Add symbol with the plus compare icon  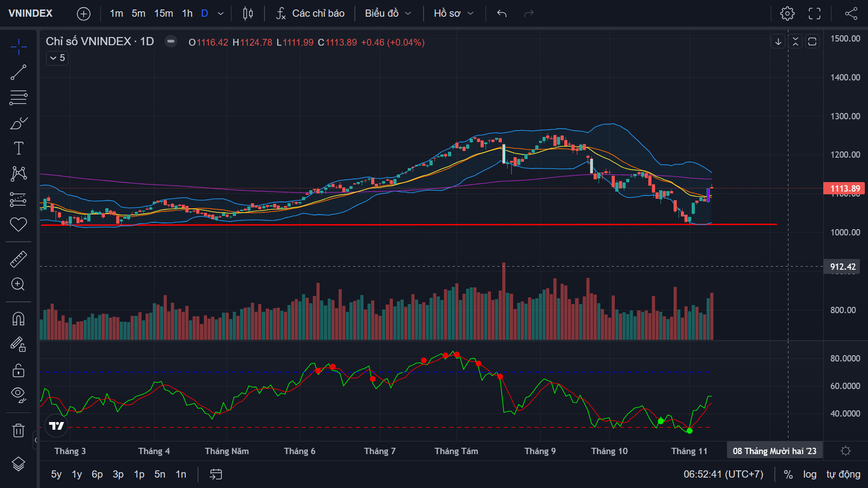(x=84, y=14)
